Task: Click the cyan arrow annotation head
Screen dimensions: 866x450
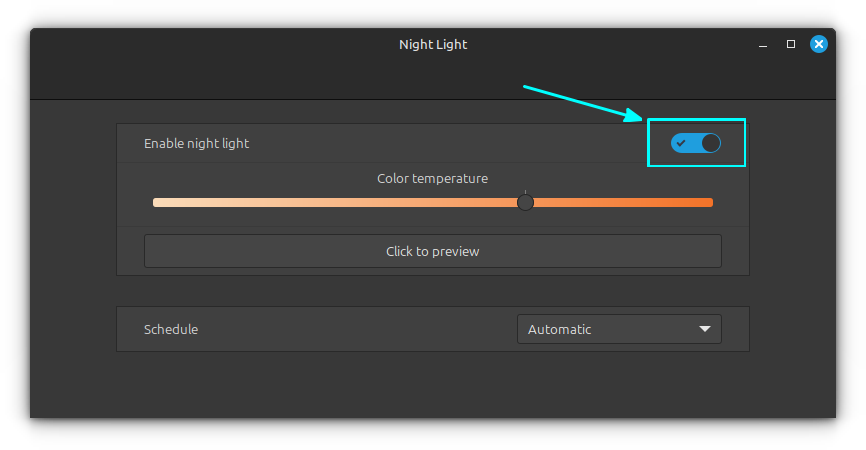Action: tap(634, 115)
